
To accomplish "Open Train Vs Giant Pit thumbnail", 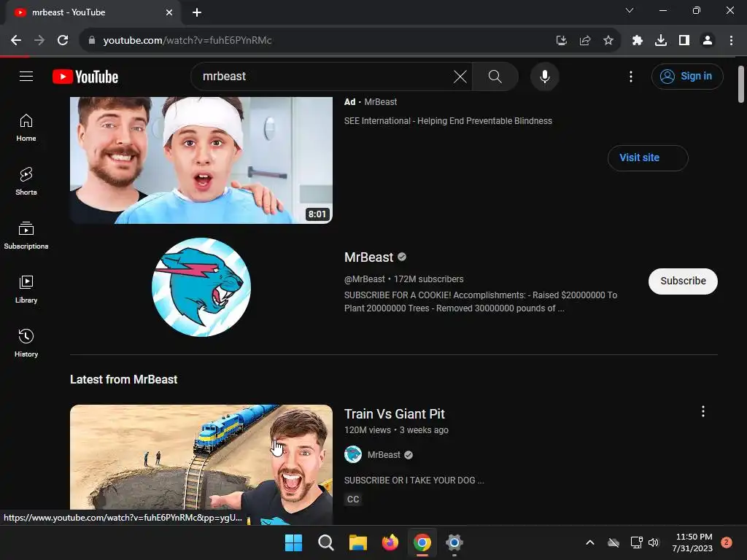I will [201, 464].
